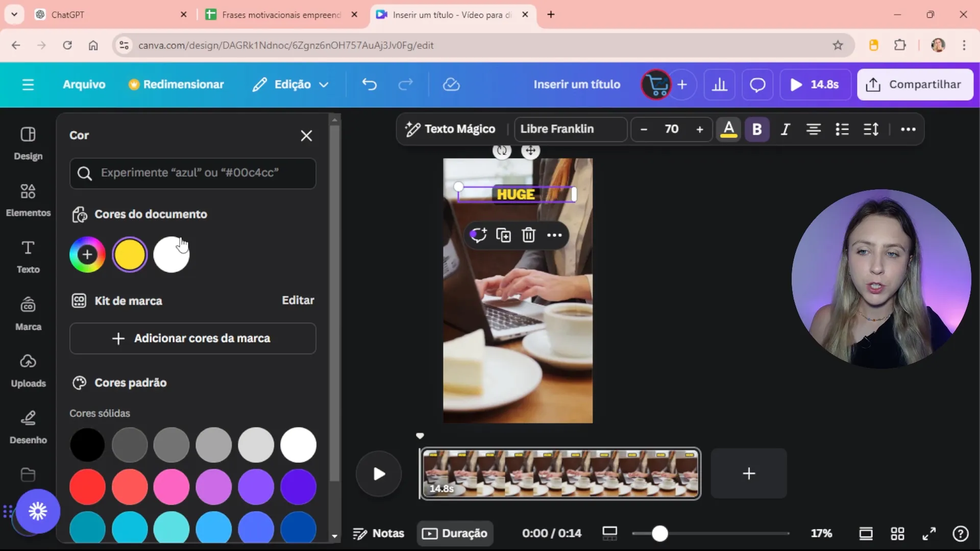The image size is (980, 551).
Task: Click the trash icon on the floating toolbar
Action: 528,235
